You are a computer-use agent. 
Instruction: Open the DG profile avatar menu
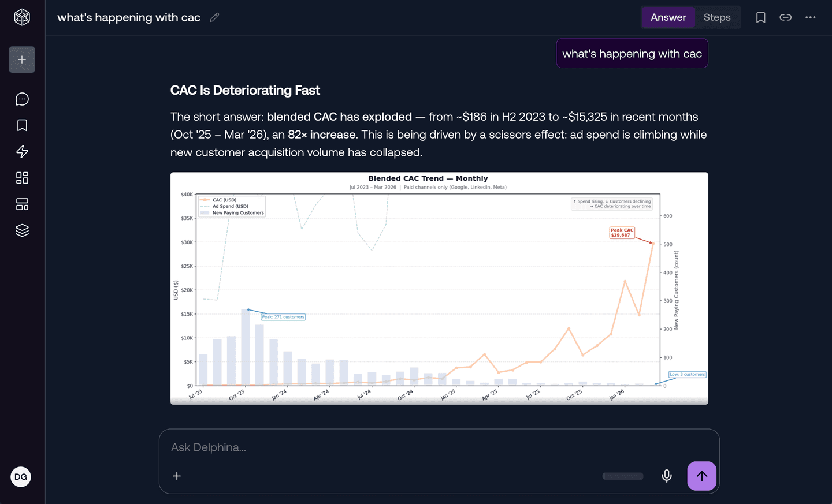click(x=21, y=477)
